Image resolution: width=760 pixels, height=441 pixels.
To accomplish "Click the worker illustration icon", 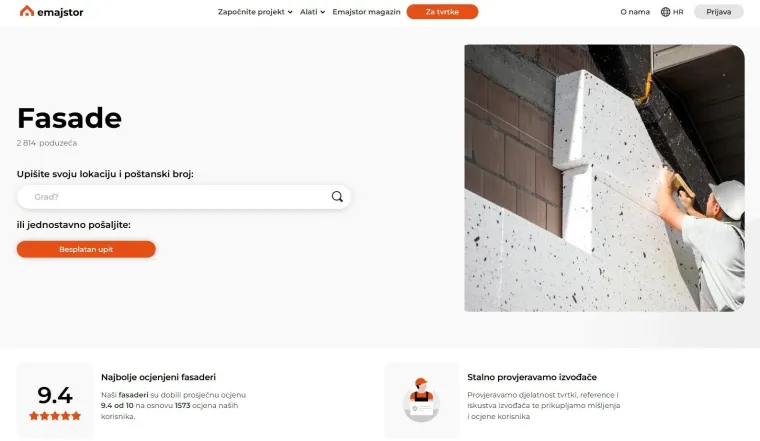I will click(421, 400).
